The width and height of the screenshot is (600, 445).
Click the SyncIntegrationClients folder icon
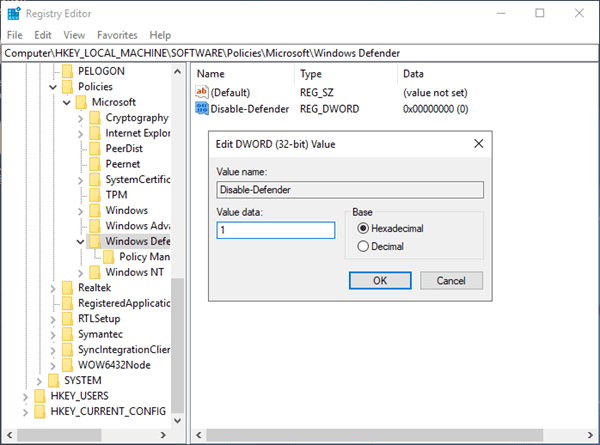click(x=67, y=349)
